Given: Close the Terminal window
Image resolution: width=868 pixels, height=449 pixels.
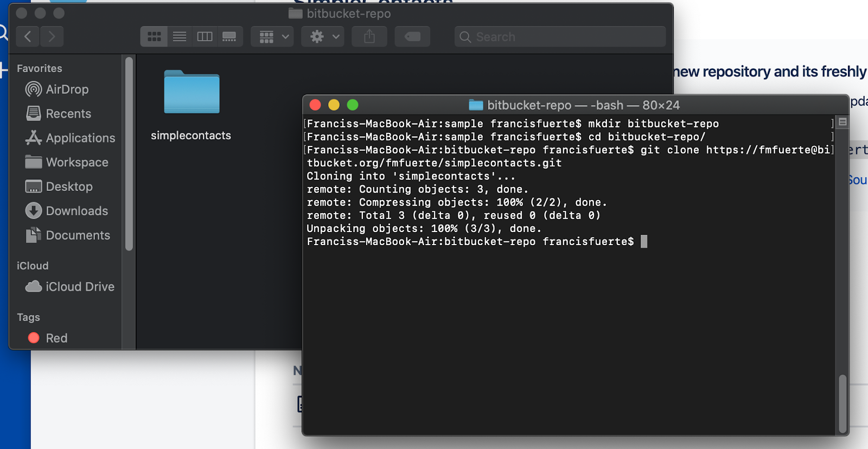Looking at the screenshot, I should [315, 105].
